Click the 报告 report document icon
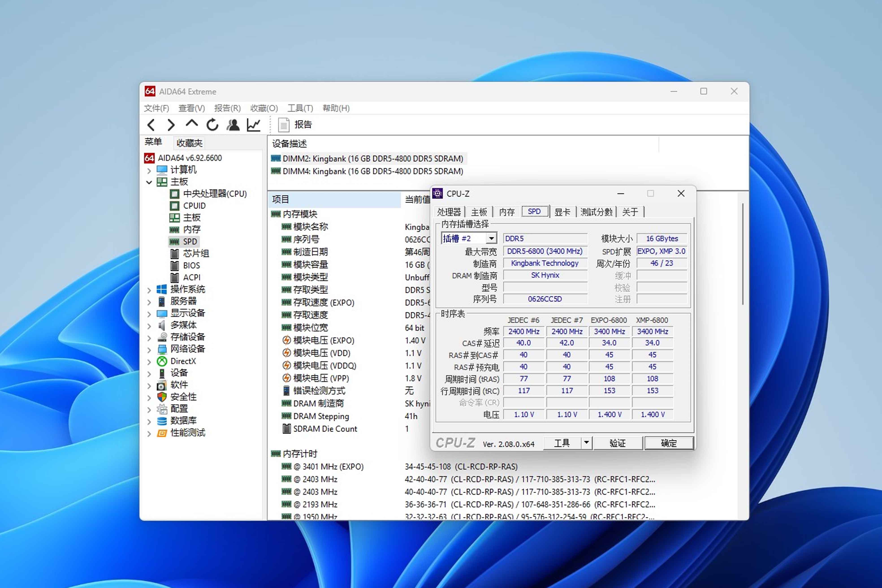 coord(284,125)
